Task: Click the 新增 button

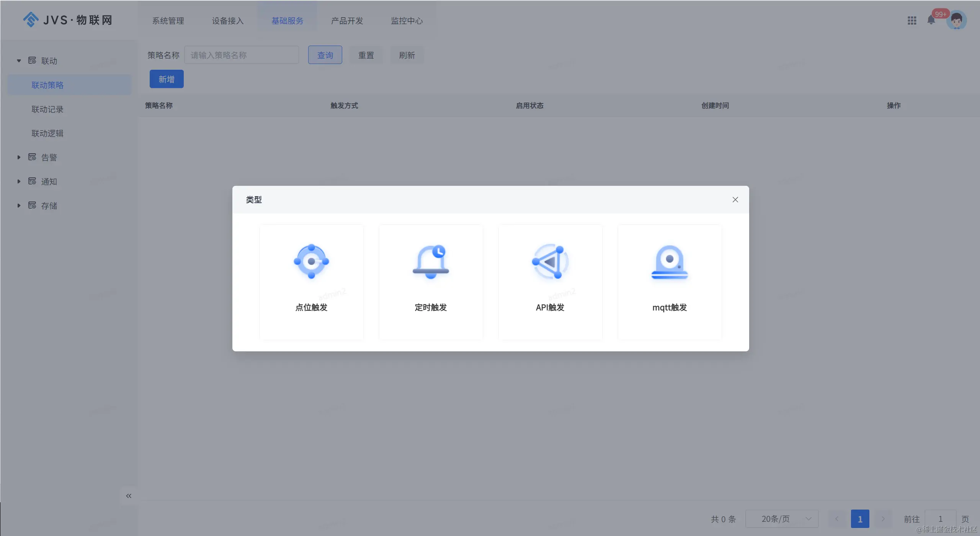Action: tap(167, 79)
